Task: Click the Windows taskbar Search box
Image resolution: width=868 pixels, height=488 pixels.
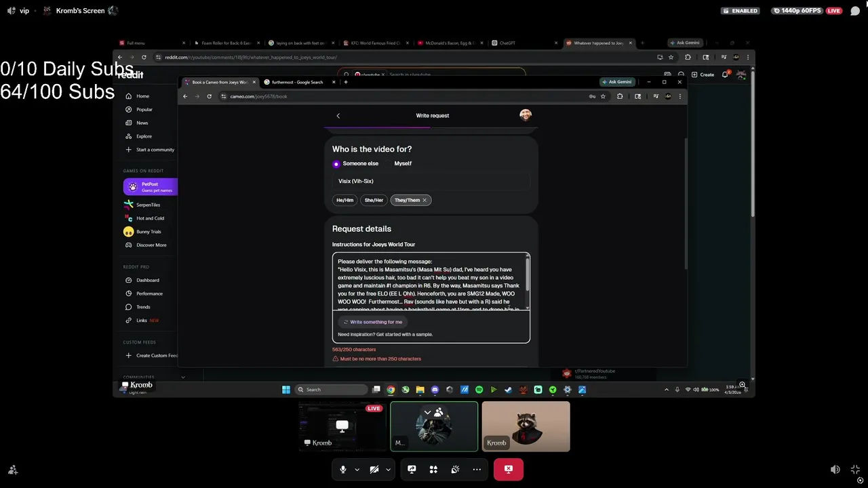Action: (x=332, y=390)
